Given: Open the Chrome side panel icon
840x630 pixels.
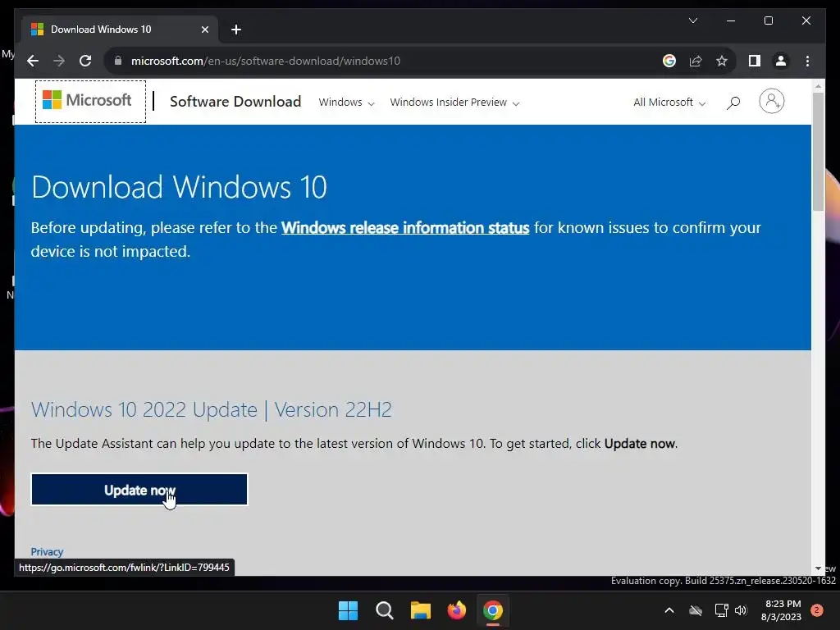Looking at the screenshot, I should (755, 61).
